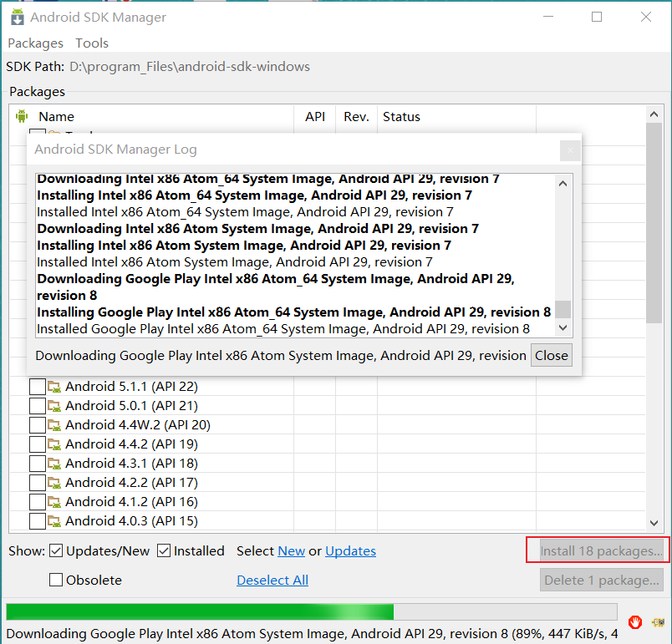672x644 pixels.
Task: Click the Rev. column header
Action: pyautogui.click(x=356, y=117)
